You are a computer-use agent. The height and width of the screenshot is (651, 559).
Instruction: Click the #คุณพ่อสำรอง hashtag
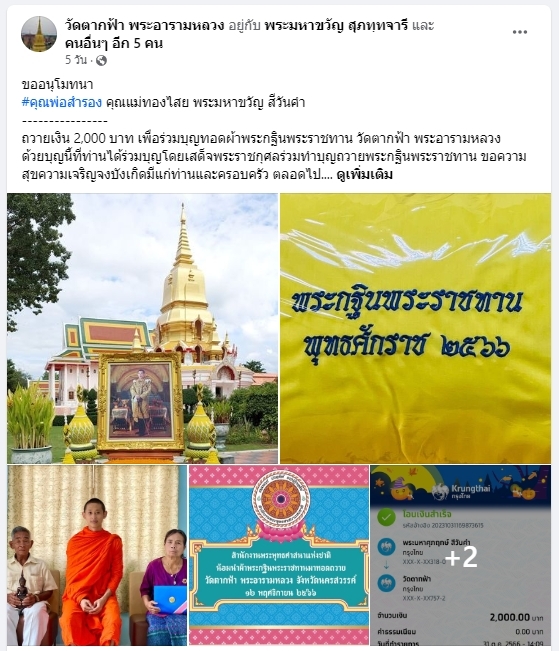[61, 103]
